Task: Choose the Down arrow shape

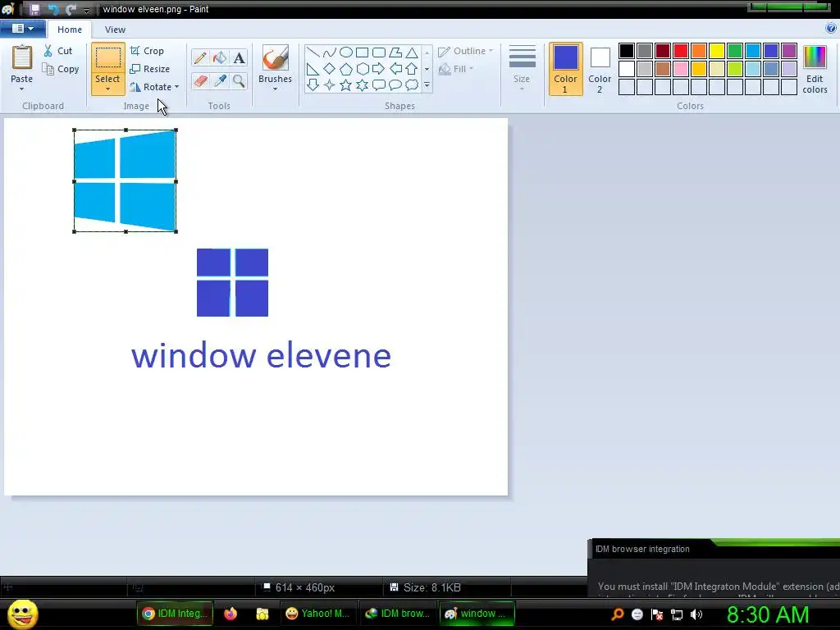Action: click(x=313, y=84)
